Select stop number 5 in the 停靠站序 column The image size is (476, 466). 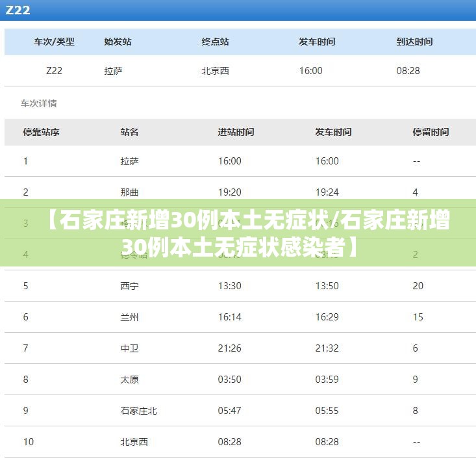26,286
